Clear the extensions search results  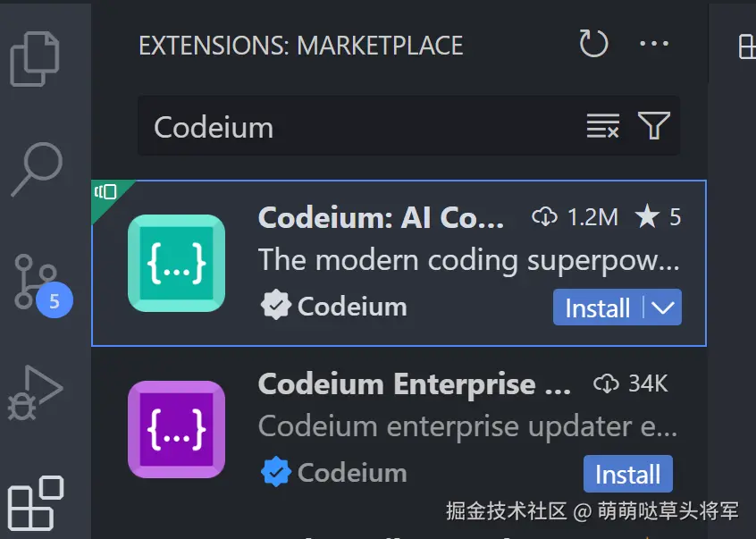coord(602,126)
